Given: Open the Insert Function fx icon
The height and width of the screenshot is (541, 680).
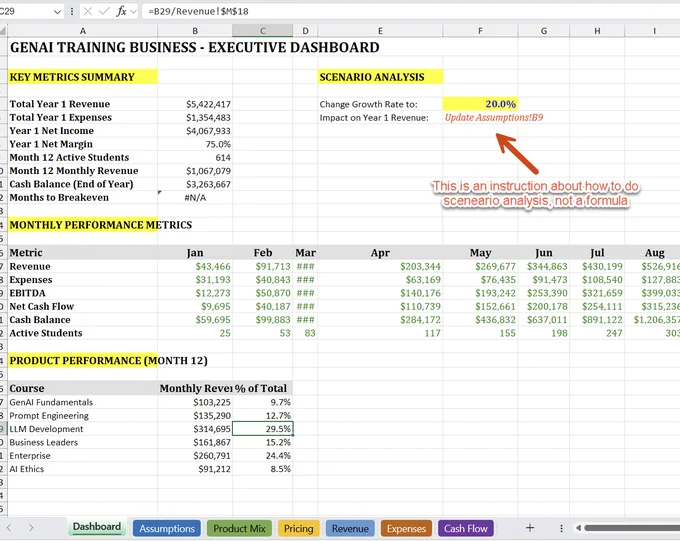Looking at the screenshot, I should pos(121,11).
